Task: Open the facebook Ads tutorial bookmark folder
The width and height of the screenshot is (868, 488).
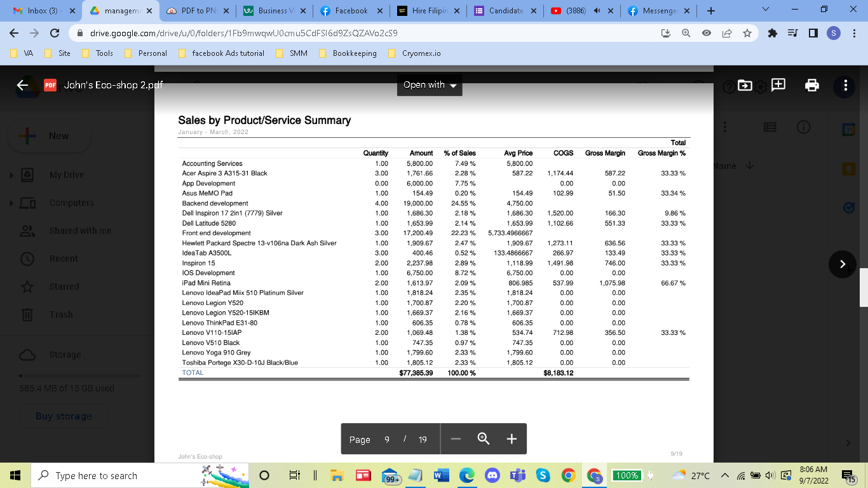Action: tap(221, 53)
